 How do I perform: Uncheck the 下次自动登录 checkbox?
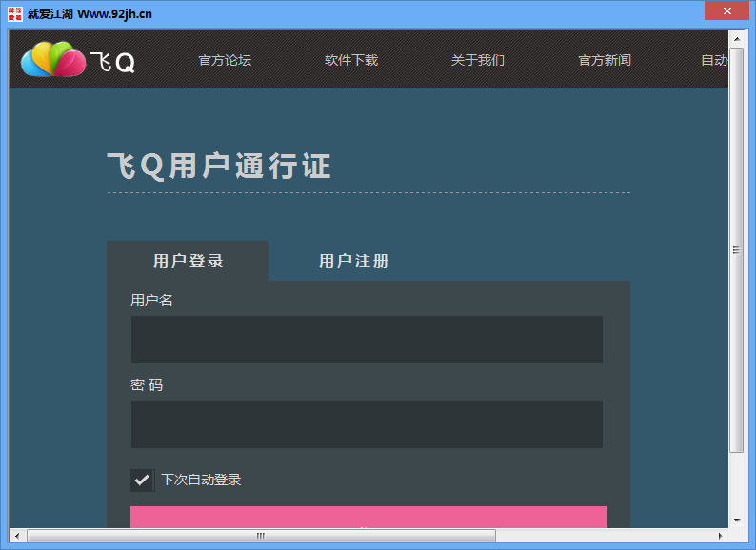coord(142,480)
